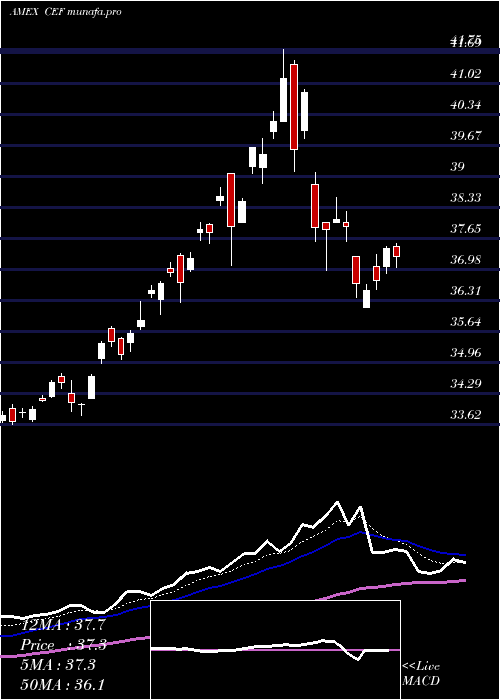Image resolution: width=500 pixels, height=700 pixels.
Task: Click the 12MA : 37.7 legend entry
Action: (x=61, y=626)
